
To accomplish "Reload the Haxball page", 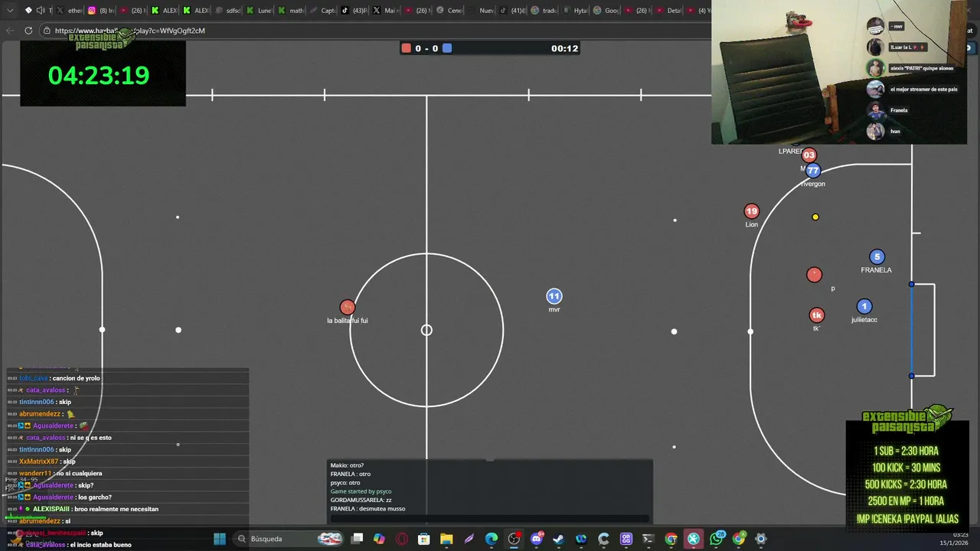I will coord(28,31).
